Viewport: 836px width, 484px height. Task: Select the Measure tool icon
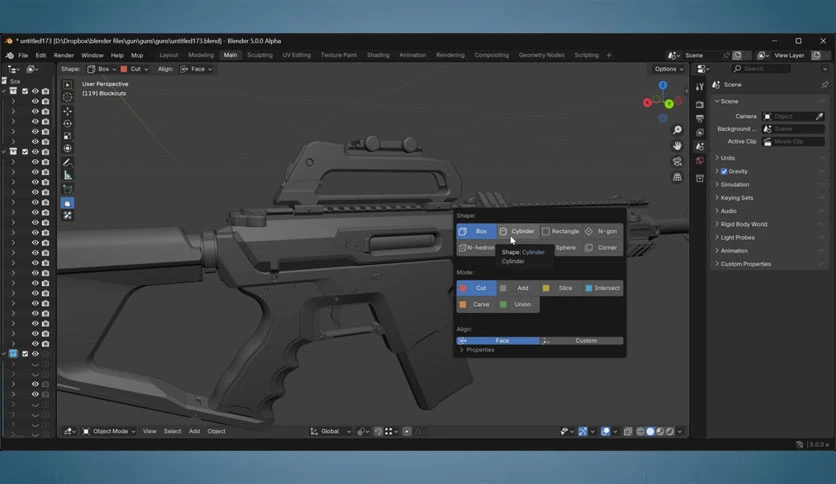click(67, 175)
